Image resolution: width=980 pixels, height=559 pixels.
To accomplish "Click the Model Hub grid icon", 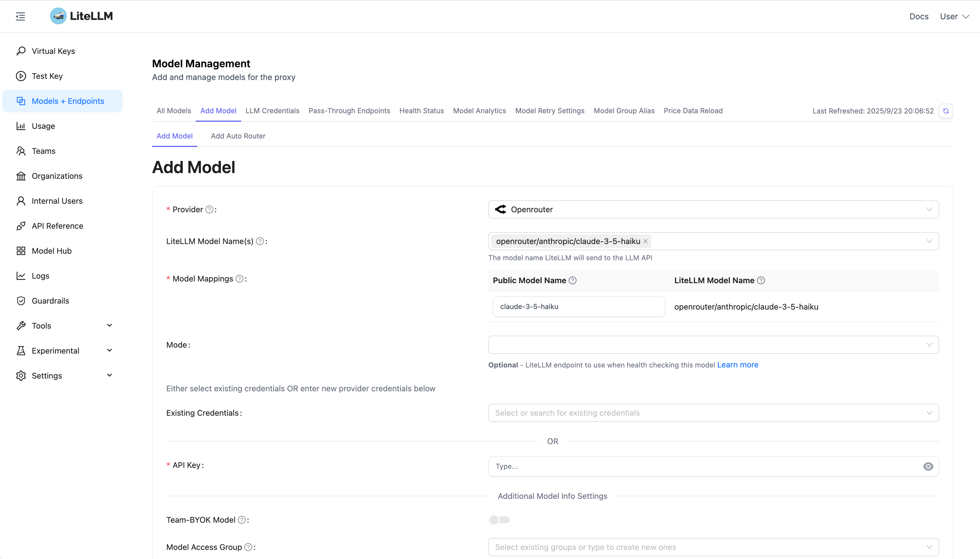I will tap(21, 251).
